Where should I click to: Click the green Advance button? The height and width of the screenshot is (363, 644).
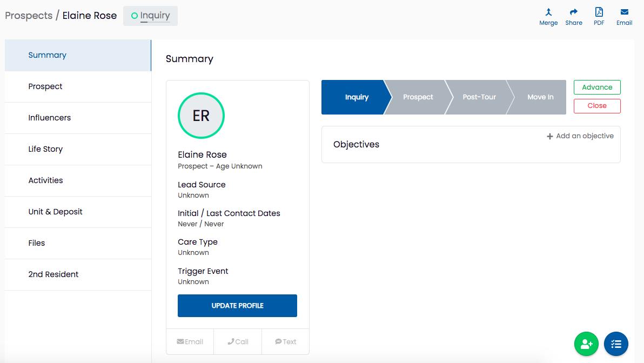[x=597, y=87]
